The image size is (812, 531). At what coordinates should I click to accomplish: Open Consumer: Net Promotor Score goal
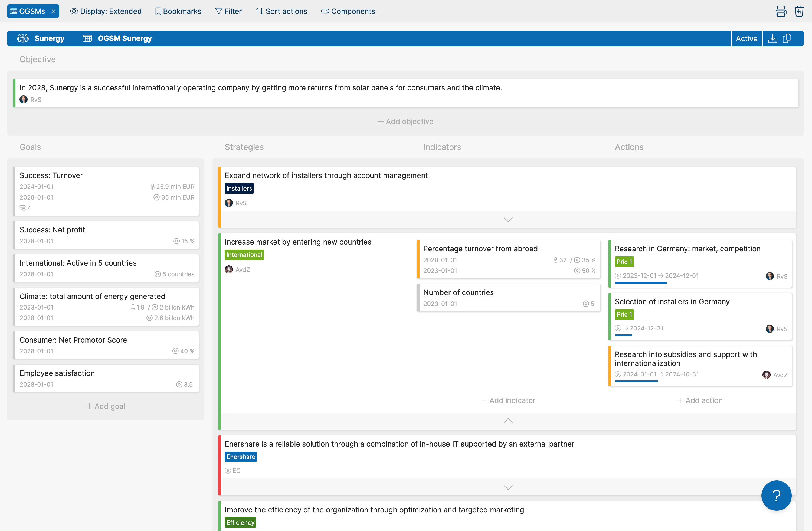pos(106,345)
